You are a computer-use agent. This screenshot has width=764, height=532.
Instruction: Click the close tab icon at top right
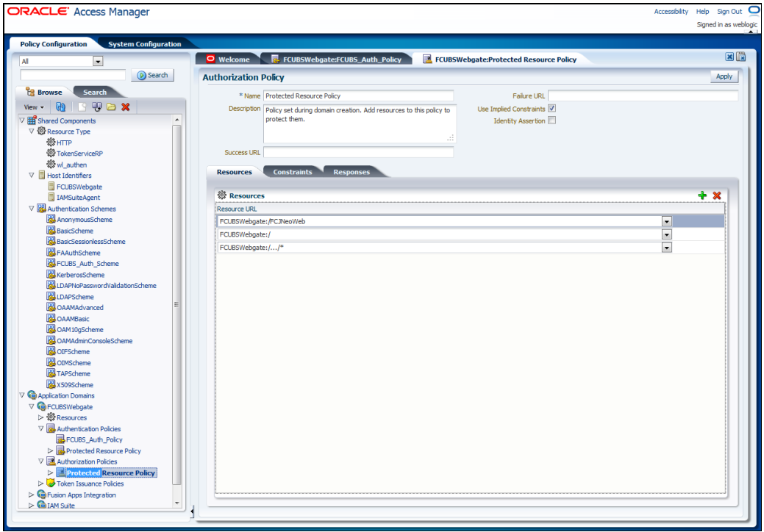tap(729, 57)
